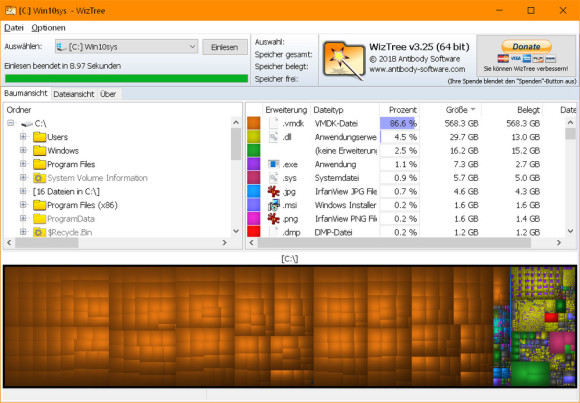Select the 568.3 GB size cell
Image resolution: width=580 pixels, height=403 pixels.
(462, 123)
